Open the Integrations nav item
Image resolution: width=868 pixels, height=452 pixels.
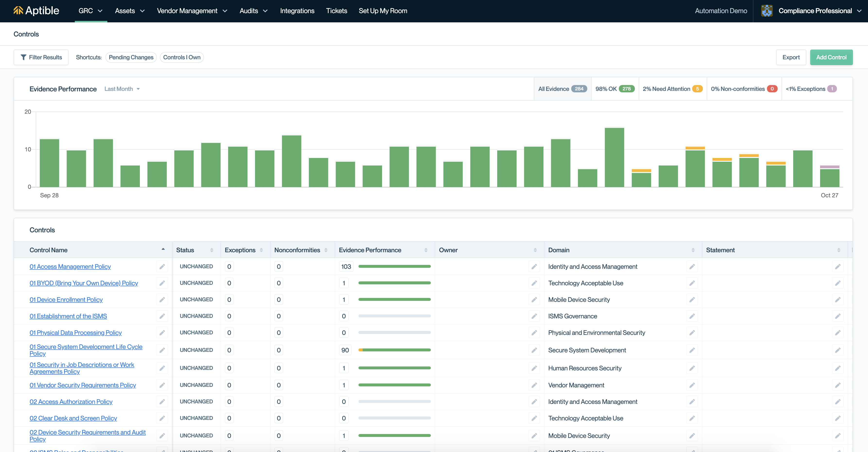297,11
